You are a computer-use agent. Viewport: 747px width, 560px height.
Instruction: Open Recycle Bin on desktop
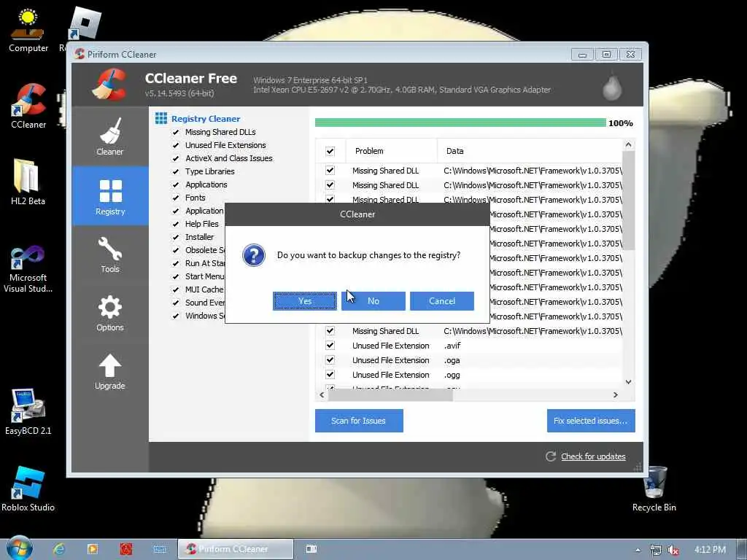(654, 489)
